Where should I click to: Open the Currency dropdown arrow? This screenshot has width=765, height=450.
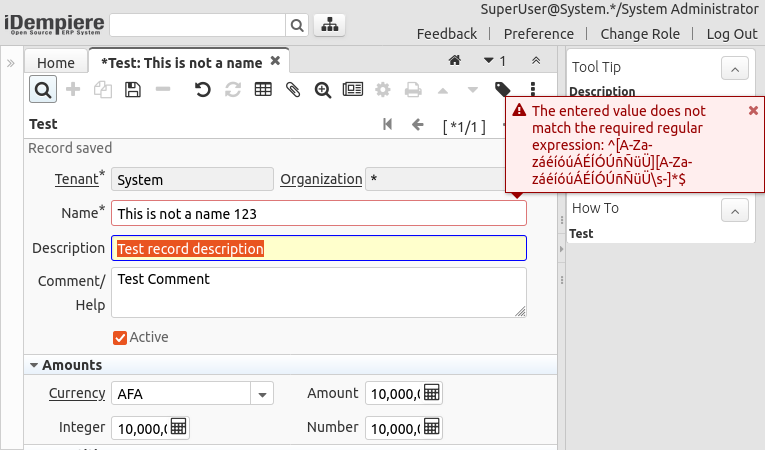coord(262,394)
